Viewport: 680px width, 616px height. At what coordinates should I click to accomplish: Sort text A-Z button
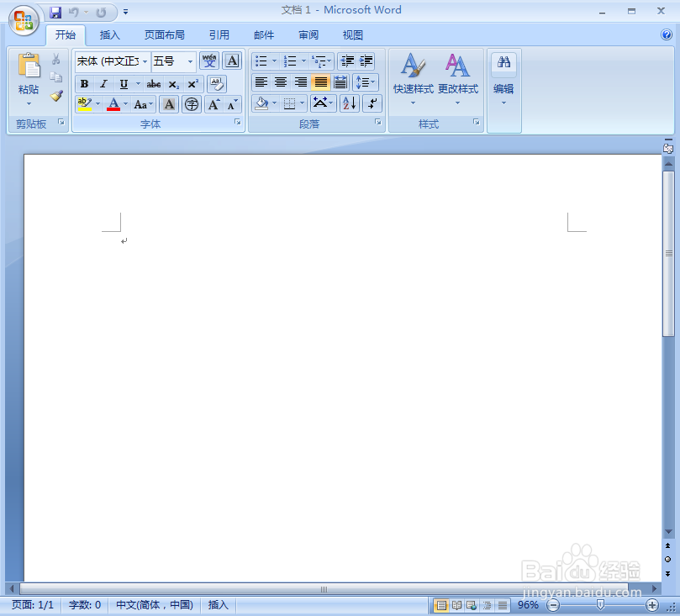[350, 103]
